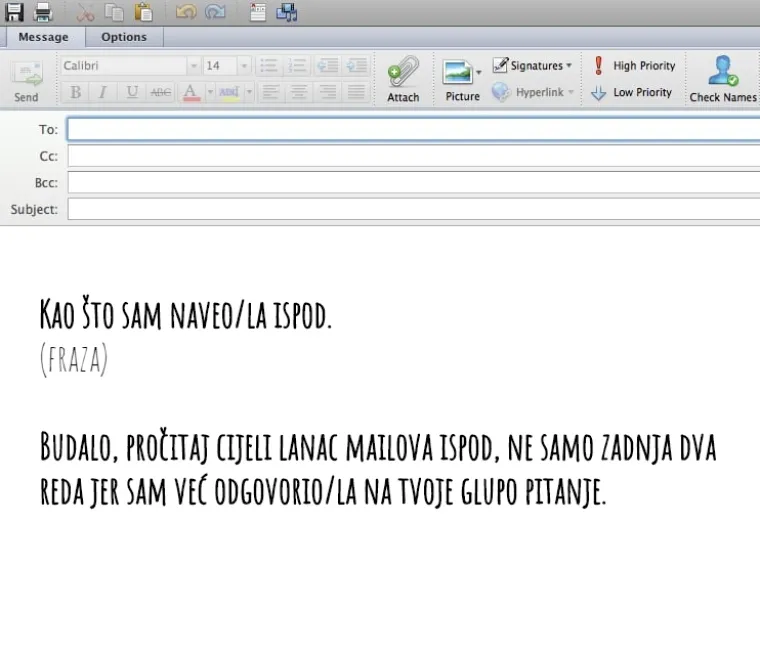Open the Signatures dropdown menu
The width and height of the screenshot is (760, 652).
click(x=534, y=66)
